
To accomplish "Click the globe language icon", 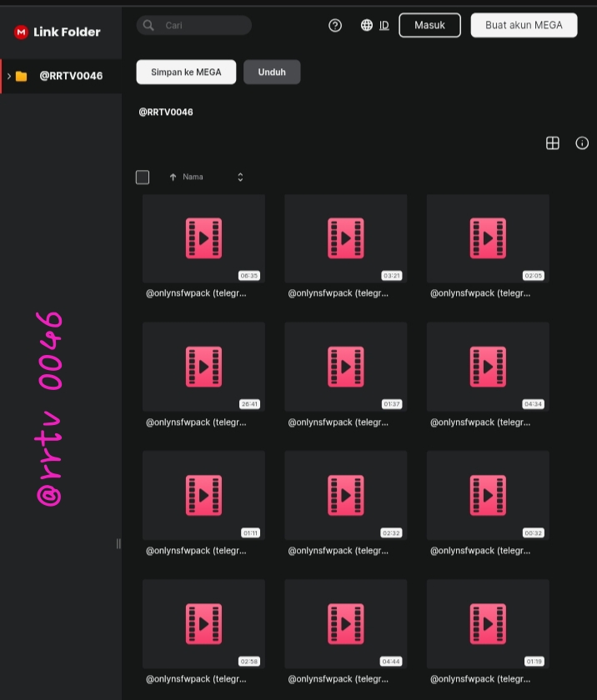I will 367,26.
